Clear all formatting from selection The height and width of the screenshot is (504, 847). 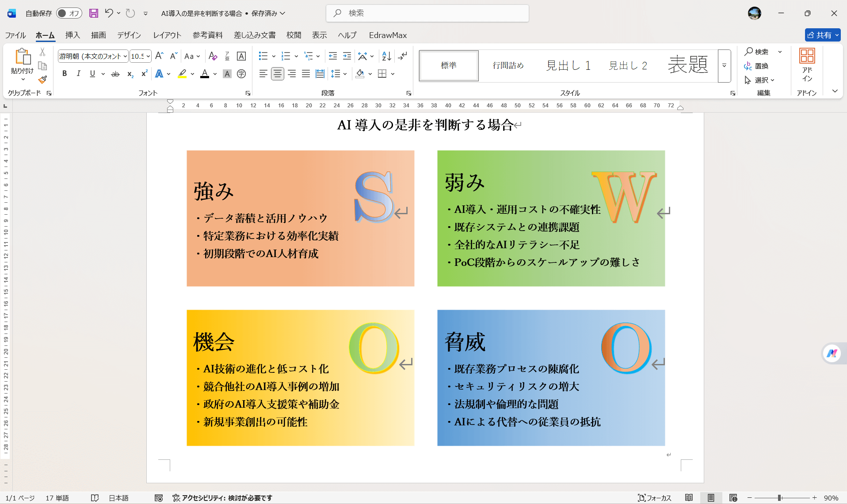(x=213, y=56)
